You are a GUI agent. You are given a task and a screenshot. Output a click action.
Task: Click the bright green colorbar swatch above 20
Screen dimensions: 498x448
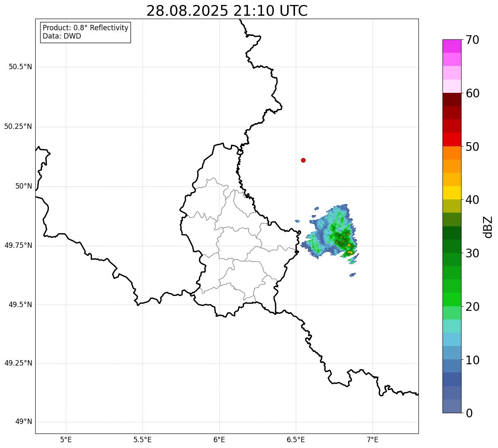coord(452,300)
